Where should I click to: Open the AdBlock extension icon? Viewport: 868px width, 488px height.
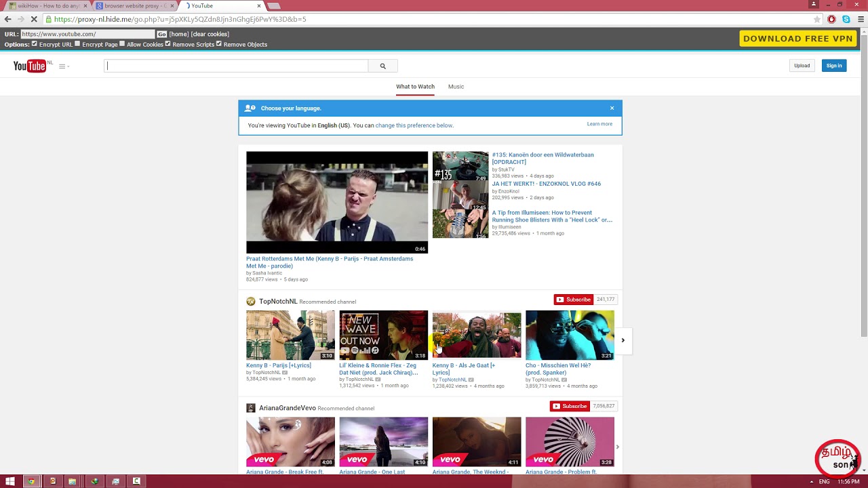[832, 20]
